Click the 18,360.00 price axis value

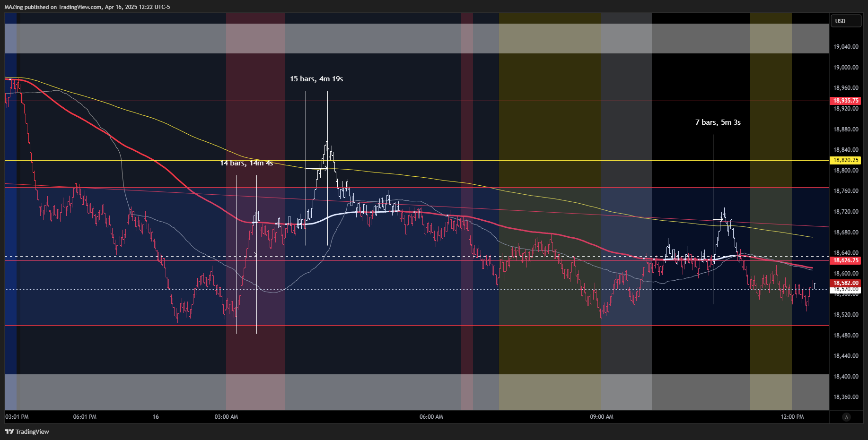pyautogui.click(x=846, y=397)
